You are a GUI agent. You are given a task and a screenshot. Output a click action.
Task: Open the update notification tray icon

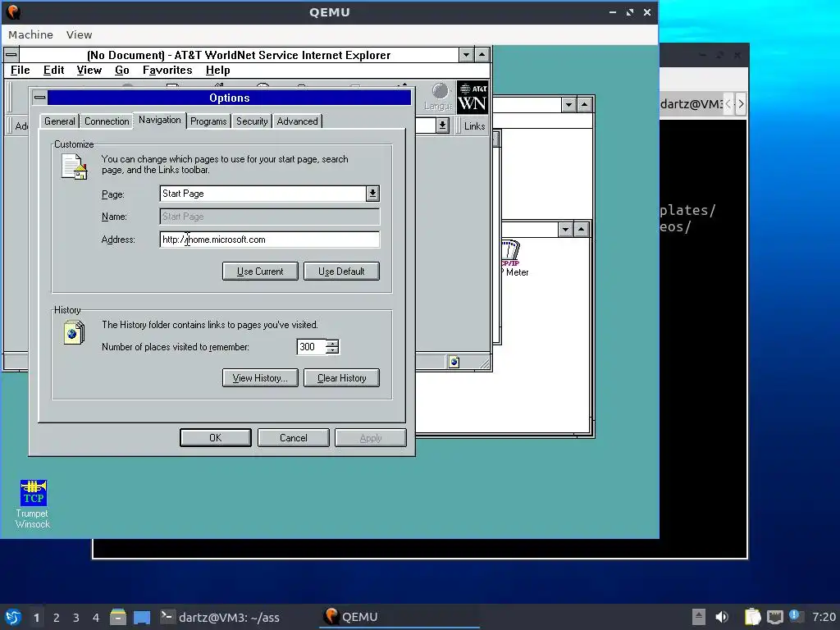pyautogui.click(x=796, y=616)
